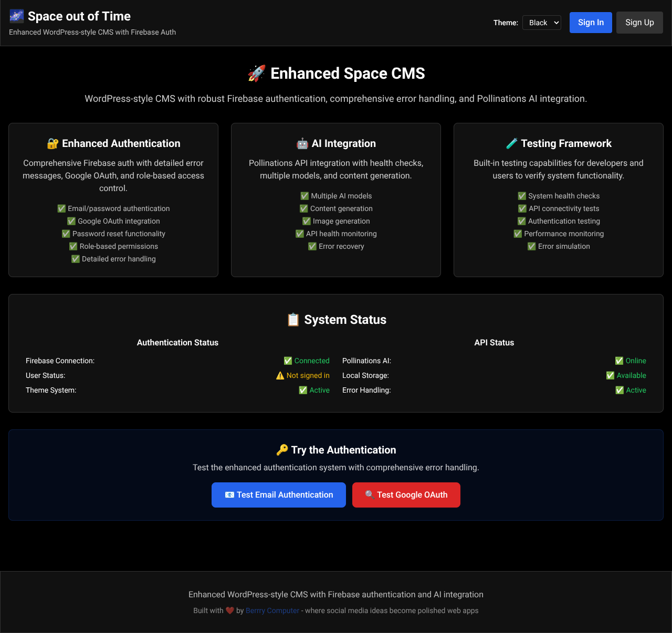Viewport: 672px width, 633px height.
Task: Click the rocket icon in the page heading
Action: pos(257,73)
